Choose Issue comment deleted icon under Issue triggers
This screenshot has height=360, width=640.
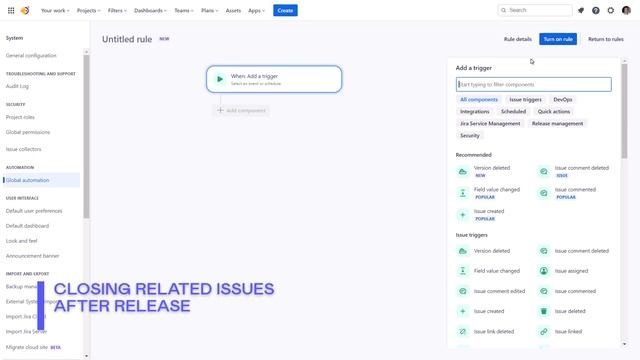point(544,251)
